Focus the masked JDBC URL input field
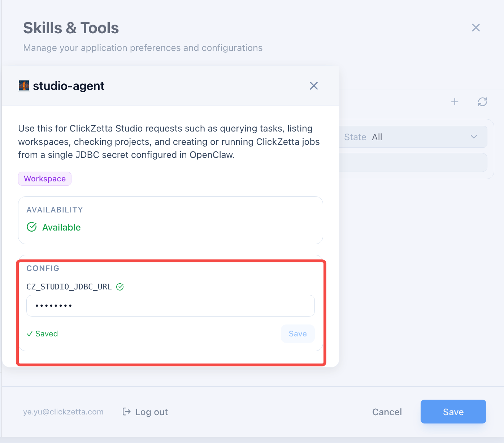504x443 pixels. pyautogui.click(x=170, y=306)
